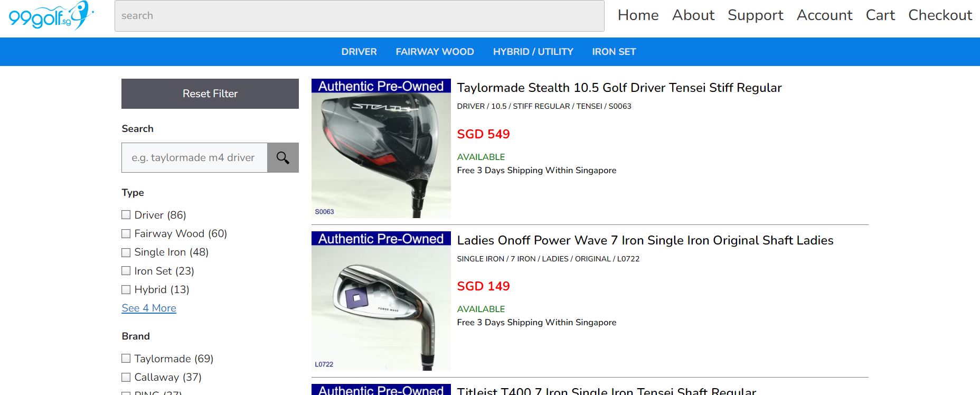Image resolution: width=980 pixels, height=395 pixels.
Task: Check the Taylormade (69) brand checkbox
Action: point(126,359)
